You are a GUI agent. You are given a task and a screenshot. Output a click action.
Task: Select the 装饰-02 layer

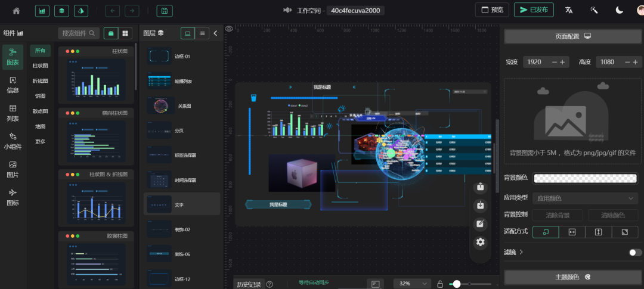click(x=182, y=229)
